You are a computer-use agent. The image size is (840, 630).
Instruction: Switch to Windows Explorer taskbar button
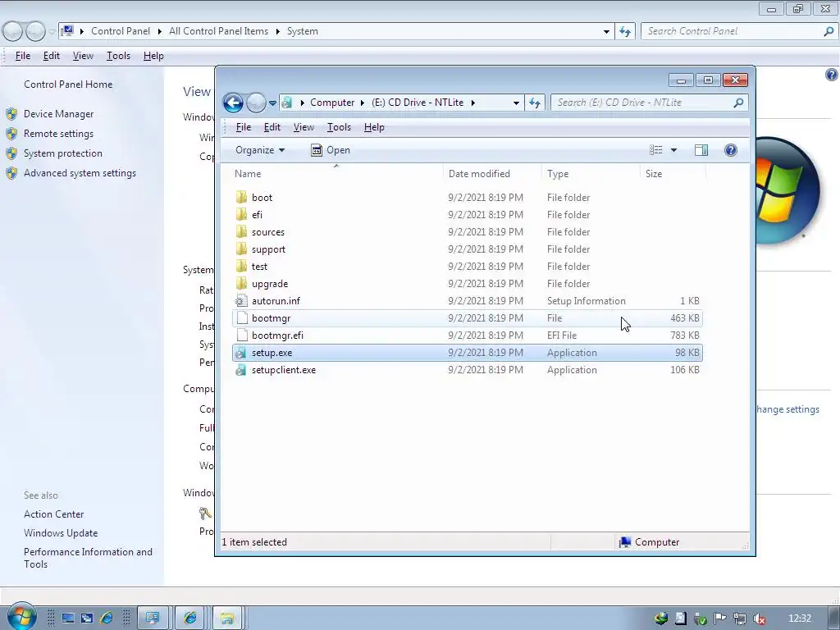[228, 619]
